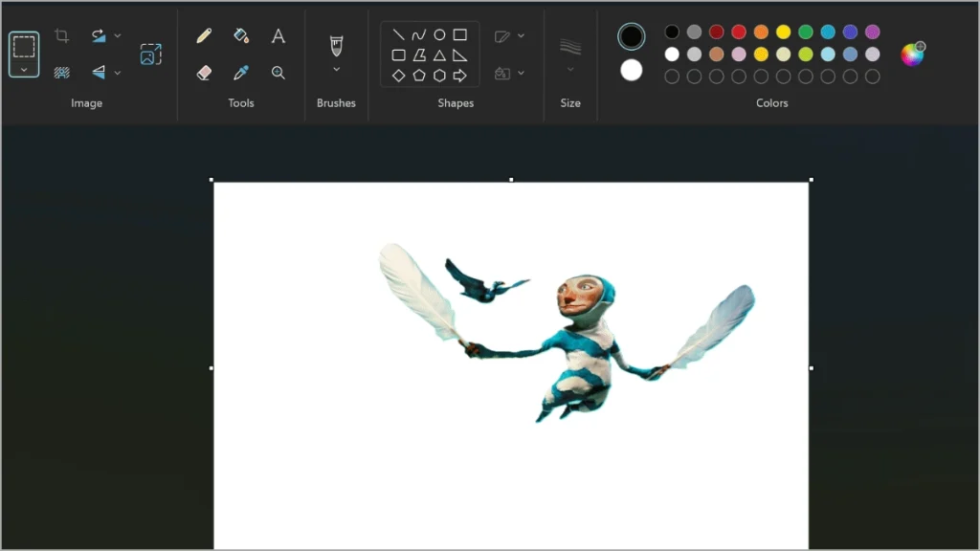This screenshot has height=551, width=980.
Task: Click the Resize and skew icon
Action: (x=150, y=55)
